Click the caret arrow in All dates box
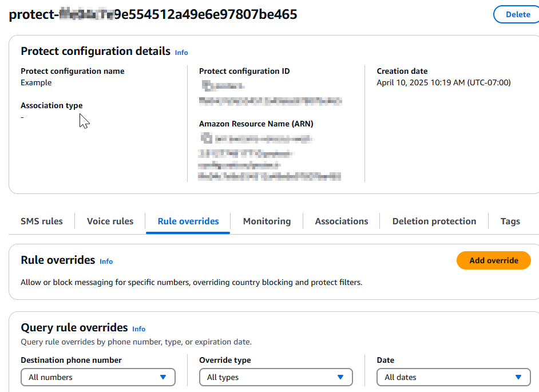The image size is (539, 392). point(518,377)
